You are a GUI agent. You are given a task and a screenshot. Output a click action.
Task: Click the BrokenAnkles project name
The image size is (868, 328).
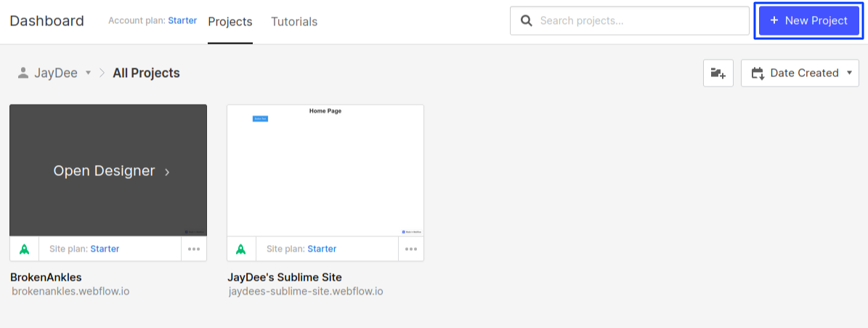[46, 278]
